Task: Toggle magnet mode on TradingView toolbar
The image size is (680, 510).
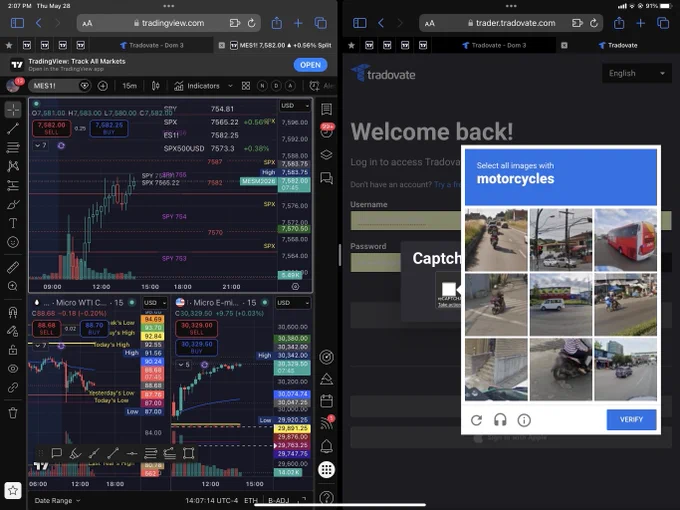Action: (x=13, y=312)
